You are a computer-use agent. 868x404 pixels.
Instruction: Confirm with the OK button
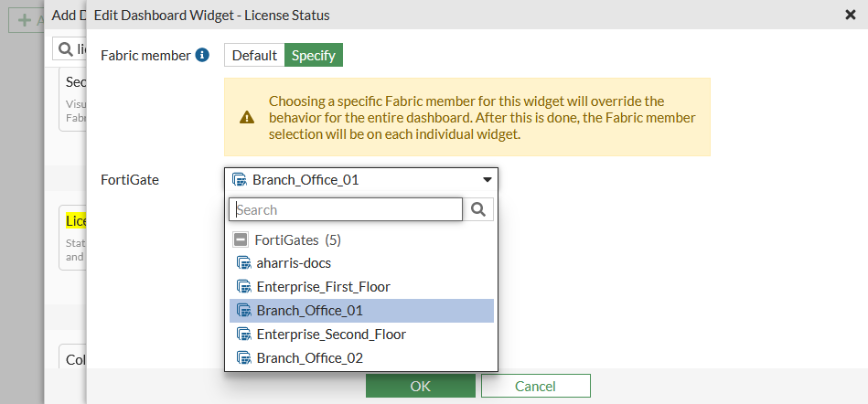420,387
